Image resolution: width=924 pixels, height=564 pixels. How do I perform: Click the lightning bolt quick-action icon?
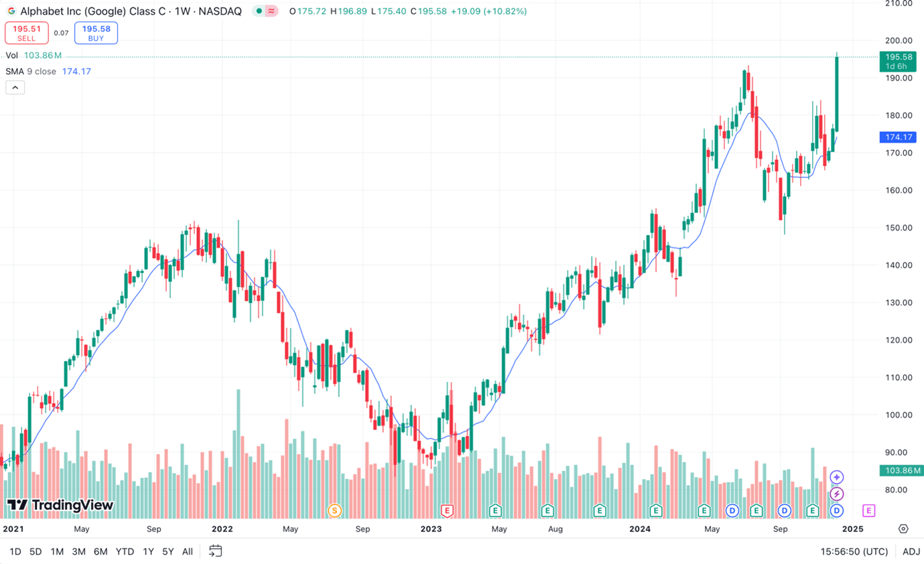836,494
